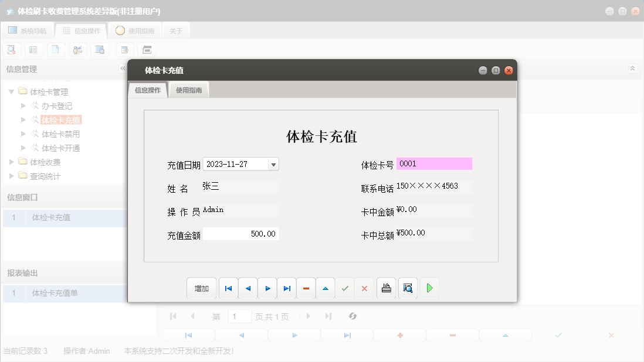Open the 关于 tab in the main window
Viewport: 644px width, 362px height.
tap(175, 30)
